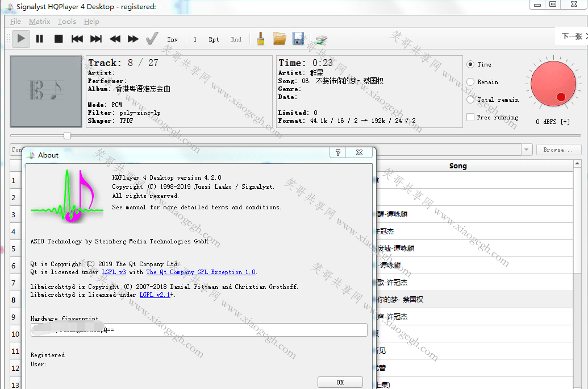Click the Browse button
This screenshot has height=389, width=588.
click(x=558, y=150)
